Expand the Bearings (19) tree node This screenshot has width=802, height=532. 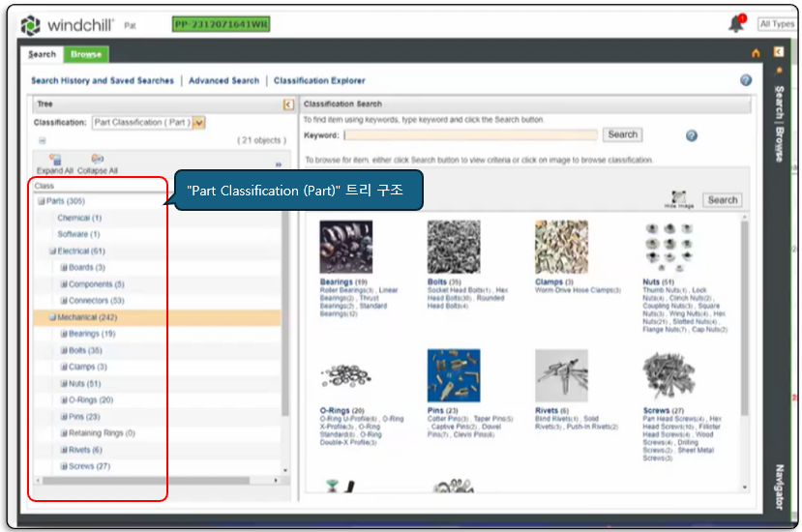click(x=64, y=334)
